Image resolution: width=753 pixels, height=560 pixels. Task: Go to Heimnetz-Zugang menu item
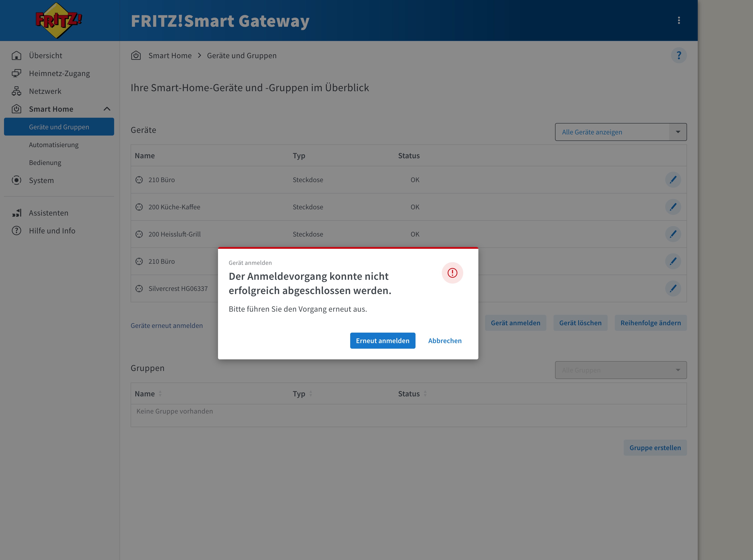pyautogui.click(x=59, y=73)
